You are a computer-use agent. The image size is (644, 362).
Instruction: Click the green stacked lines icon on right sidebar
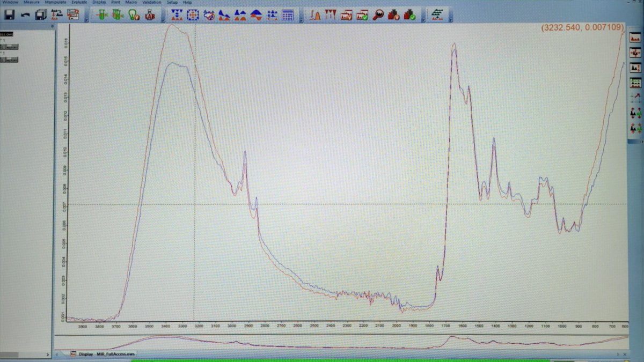click(635, 83)
